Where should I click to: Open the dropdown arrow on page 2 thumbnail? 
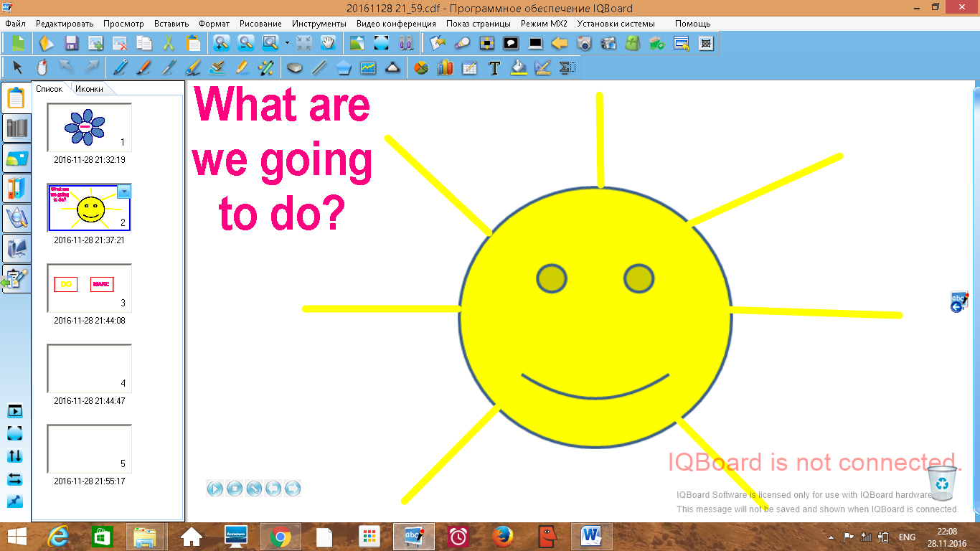[x=123, y=192]
